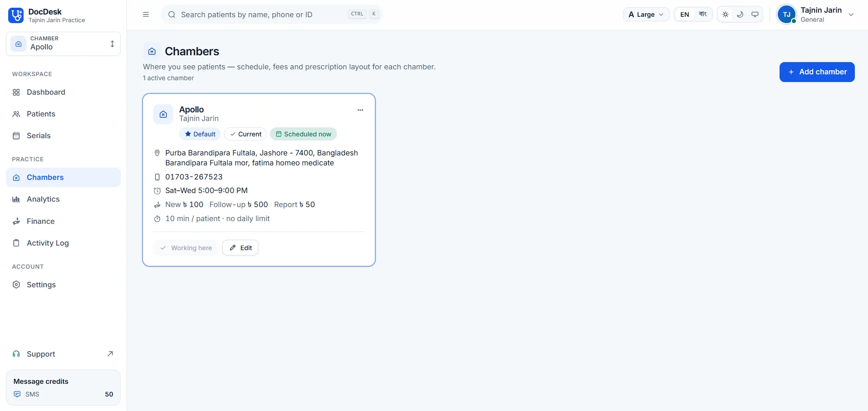Open the Tajnin Jarin account menu chevron
Screen dimensions: 868x411
(x=851, y=15)
